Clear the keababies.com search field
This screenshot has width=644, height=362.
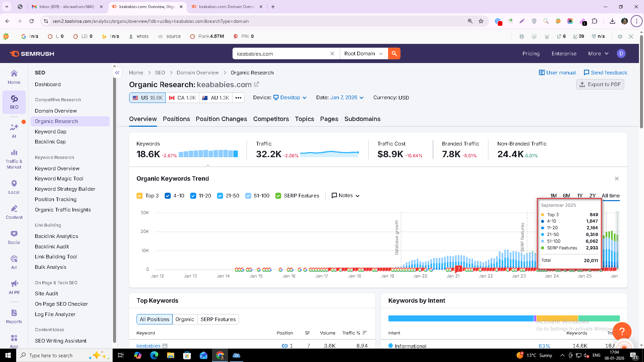click(332, 54)
